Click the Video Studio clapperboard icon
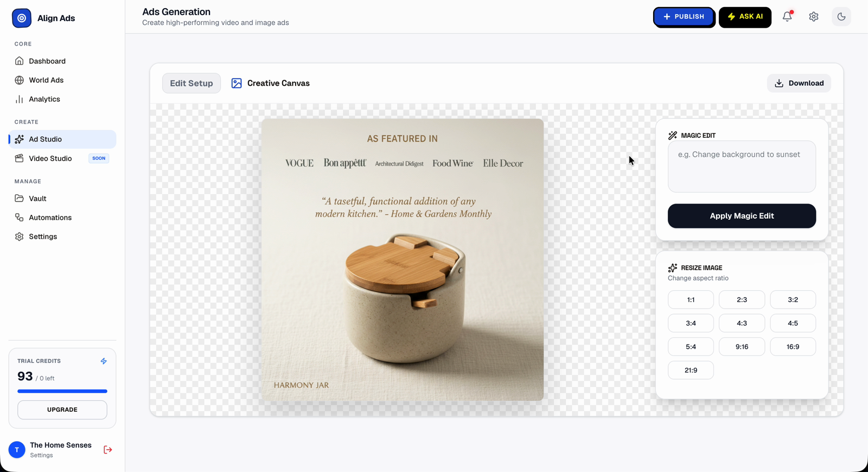Screen dimensions: 868x472 [20, 158]
